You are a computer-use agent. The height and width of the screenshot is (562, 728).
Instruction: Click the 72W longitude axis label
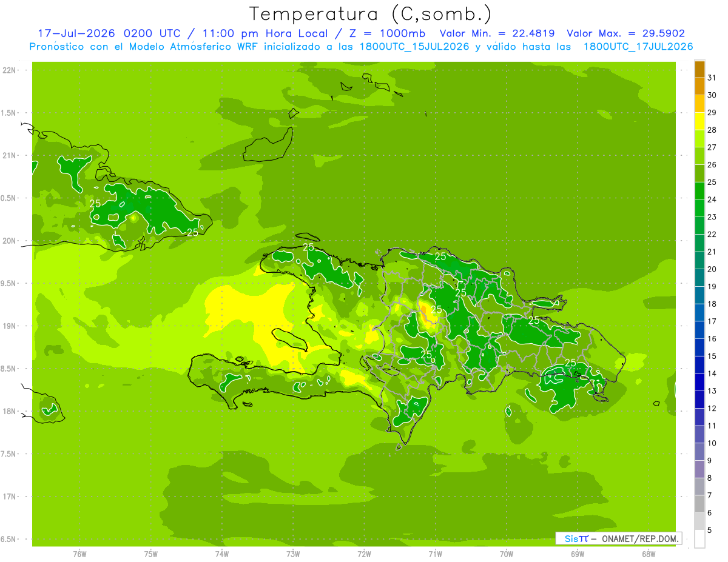click(x=364, y=554)
